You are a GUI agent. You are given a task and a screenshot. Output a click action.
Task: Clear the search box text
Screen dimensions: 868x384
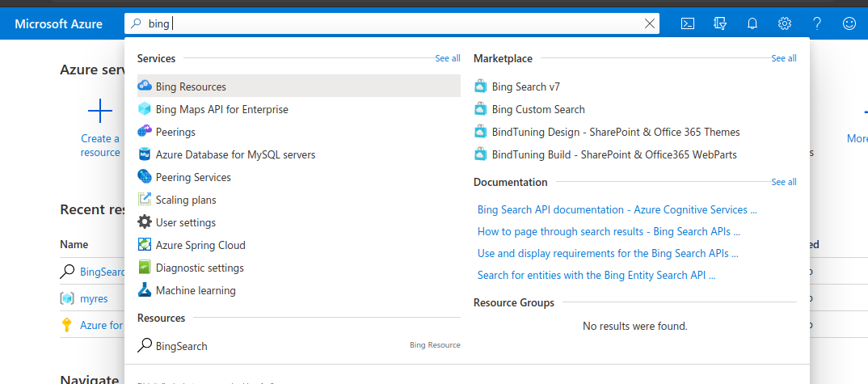(x=650, y=23)
